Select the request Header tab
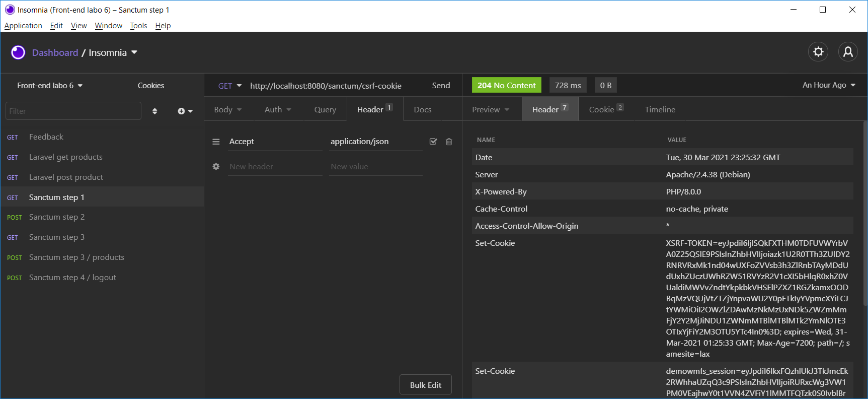 tap(375, 109)
